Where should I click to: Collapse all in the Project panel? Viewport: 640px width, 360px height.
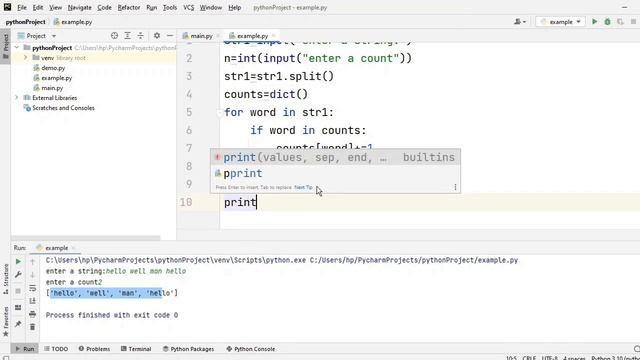click(x=140, y=36)
